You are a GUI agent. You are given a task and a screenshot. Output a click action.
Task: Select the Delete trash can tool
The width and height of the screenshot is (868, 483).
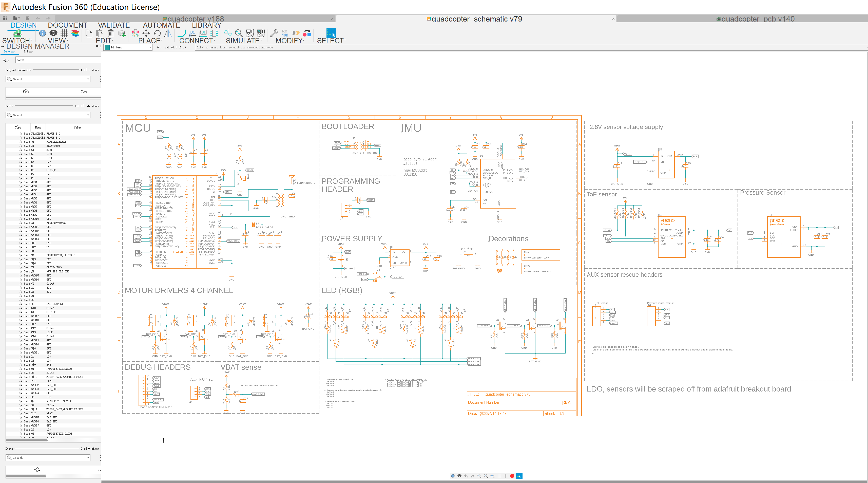pos(110,33)
